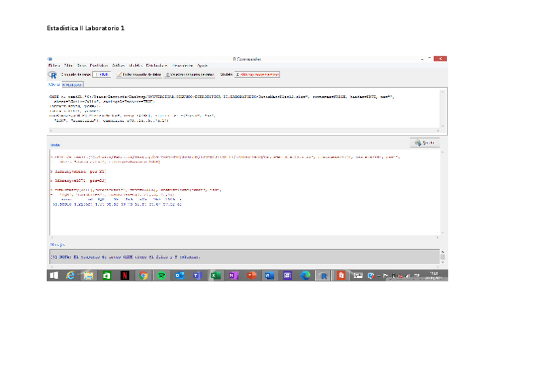Launch Spotify from the taskbar
The width and height of the screenshot is (555, 392).
161,276
